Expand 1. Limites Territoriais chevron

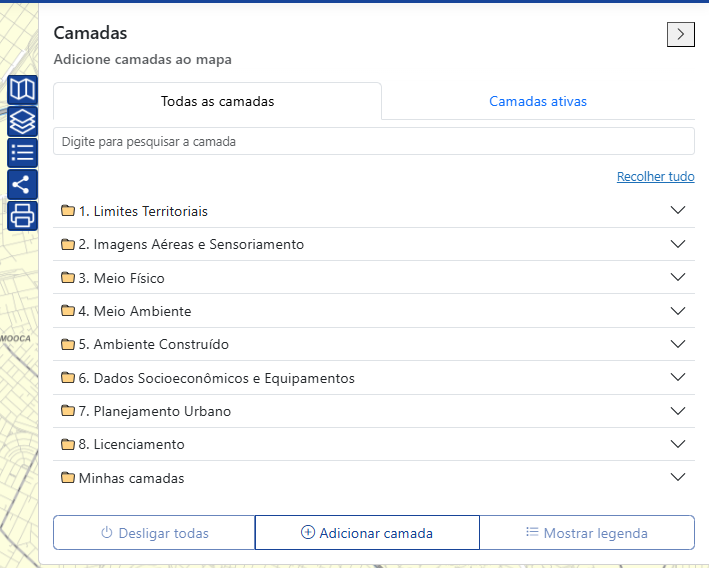677,210
